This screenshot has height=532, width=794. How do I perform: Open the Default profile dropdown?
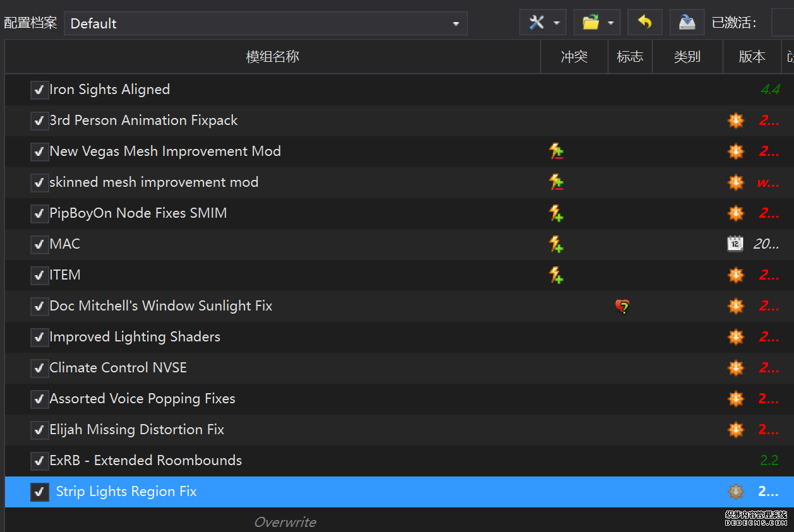[265, 24]
